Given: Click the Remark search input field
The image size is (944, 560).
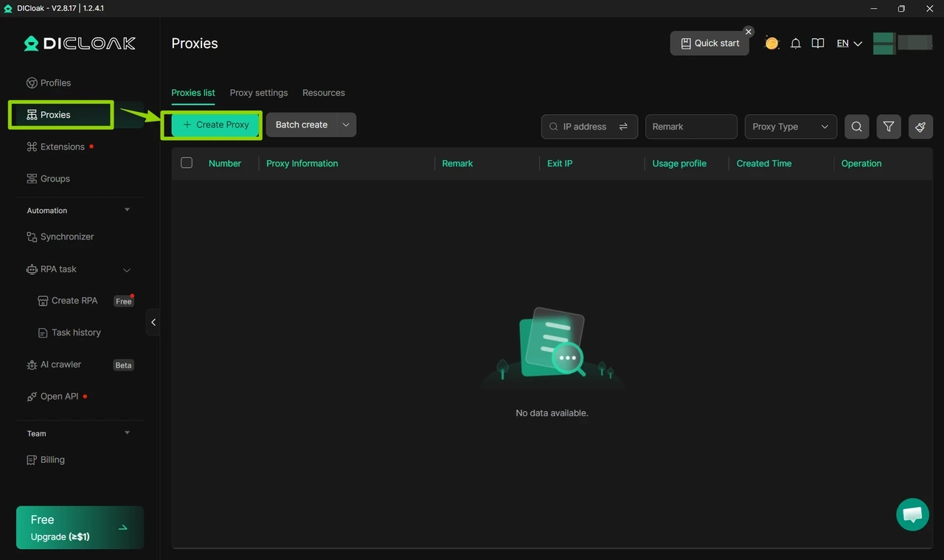Looking at the screenshot, I should tap(690, 126).
